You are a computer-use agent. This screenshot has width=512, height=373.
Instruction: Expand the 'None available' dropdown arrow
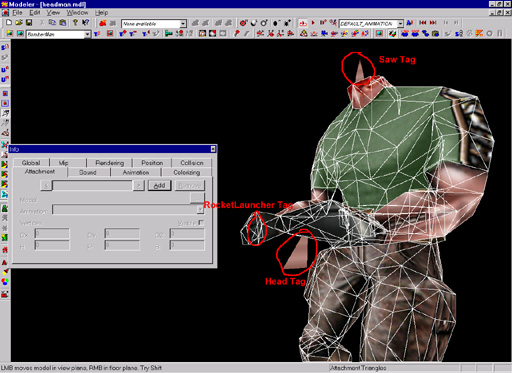click(x=183, y=24)
